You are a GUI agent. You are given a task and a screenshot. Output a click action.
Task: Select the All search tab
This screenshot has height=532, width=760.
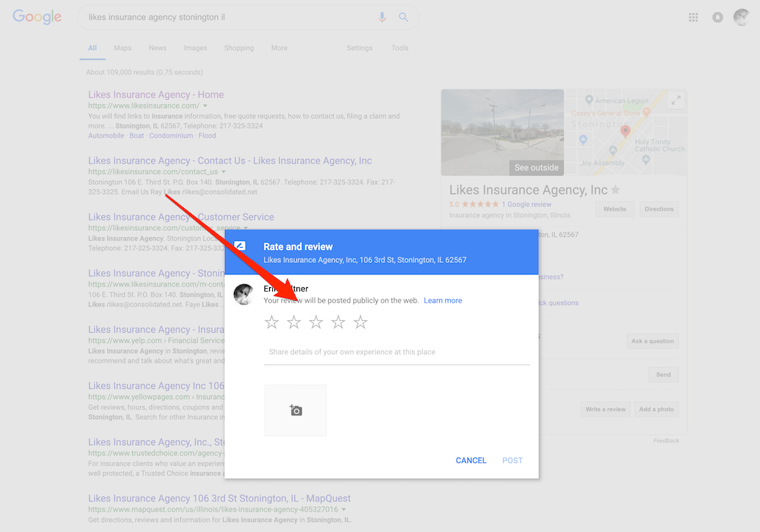click(93, 48)
